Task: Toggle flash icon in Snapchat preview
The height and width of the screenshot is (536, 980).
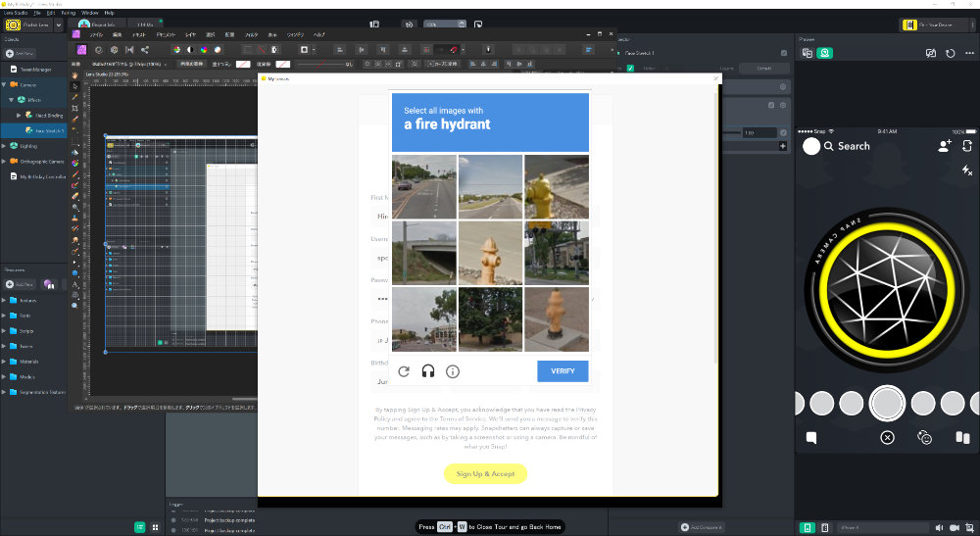Action: pyautogui.click(x=967, y=170)
